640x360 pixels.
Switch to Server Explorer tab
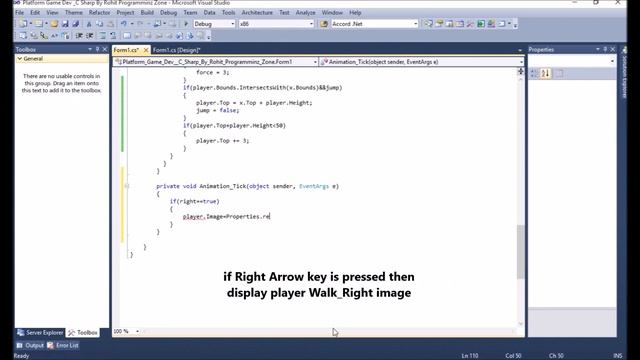coord(40,333)
